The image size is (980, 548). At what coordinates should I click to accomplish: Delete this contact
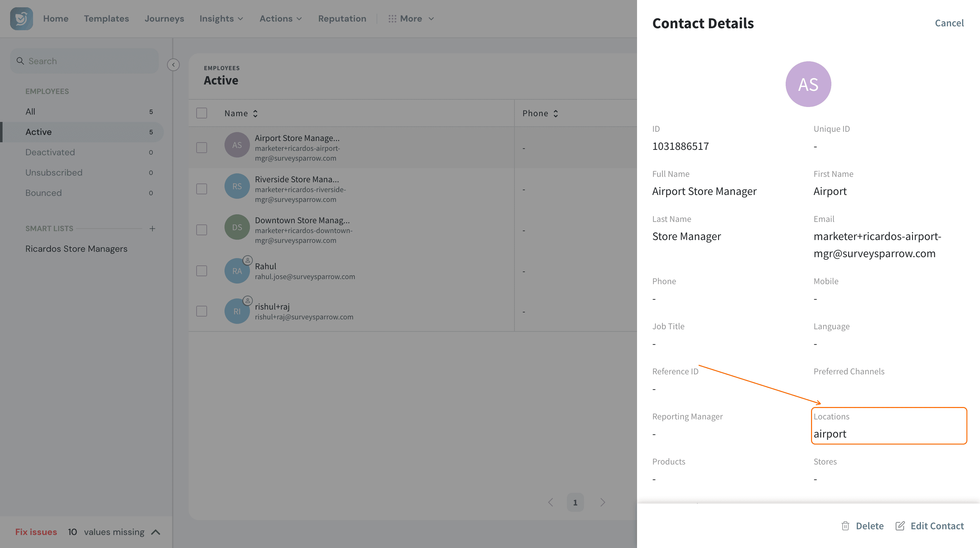(x=863, y=526)
